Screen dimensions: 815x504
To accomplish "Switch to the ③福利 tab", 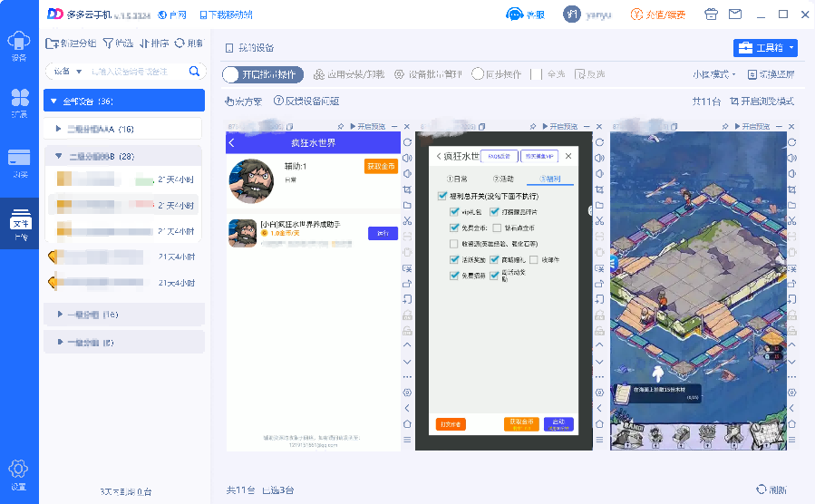I will [x=550, y=179].
